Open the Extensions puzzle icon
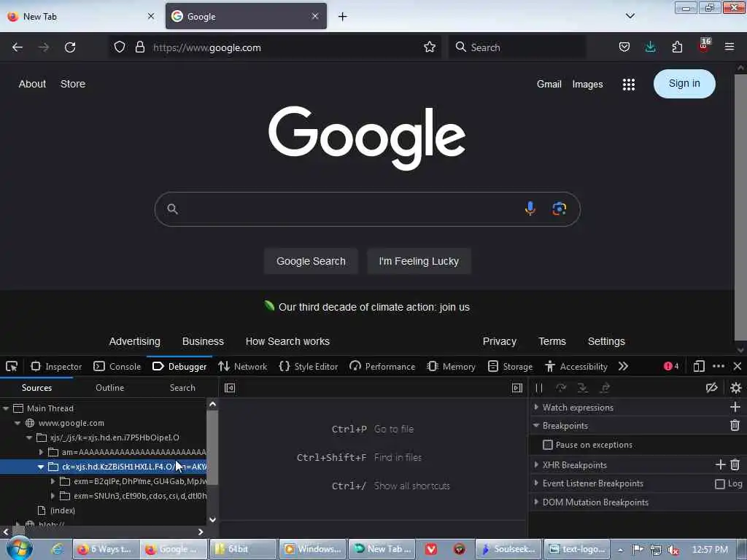This screenshot has height=560, width=747. click(677, 47)
